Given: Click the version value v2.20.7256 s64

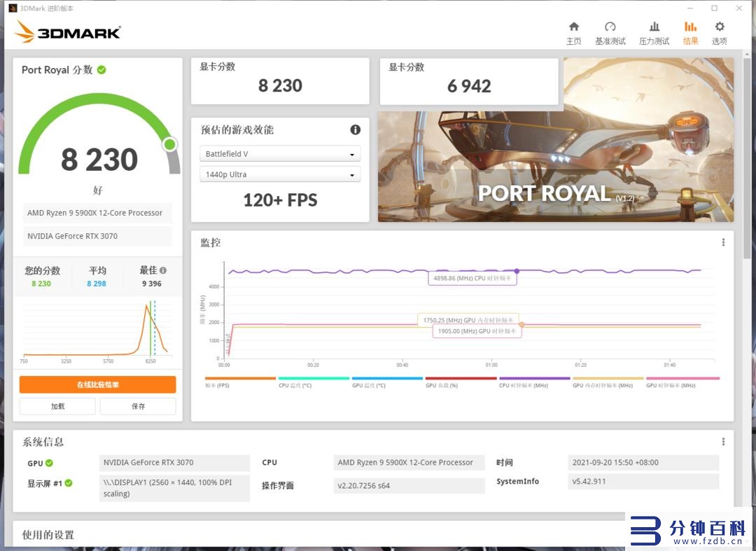Looking at the screenshot, I should click(x=409, y=485).
